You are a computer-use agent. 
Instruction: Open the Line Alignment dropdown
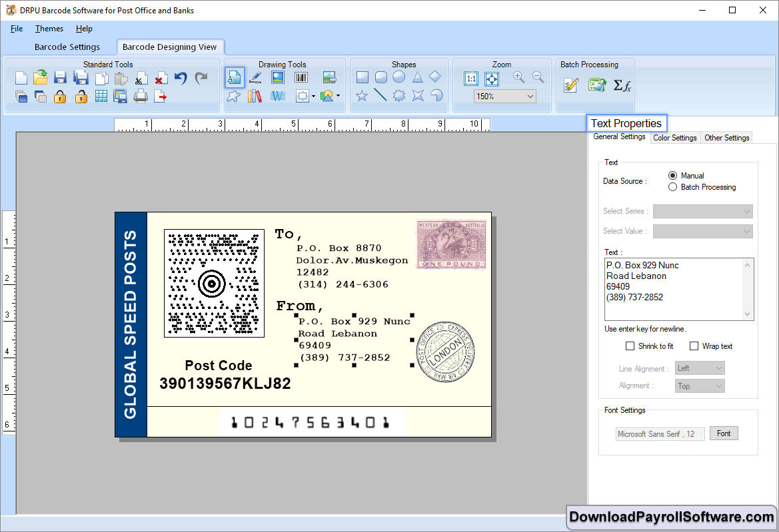coord(700,368)
